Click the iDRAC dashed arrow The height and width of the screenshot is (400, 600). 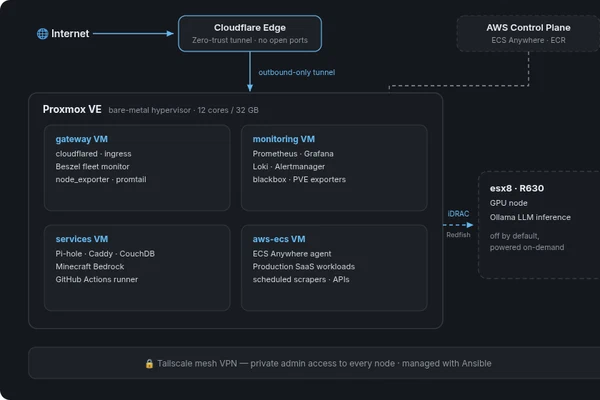pyautogui.click(x=458, y=225)
